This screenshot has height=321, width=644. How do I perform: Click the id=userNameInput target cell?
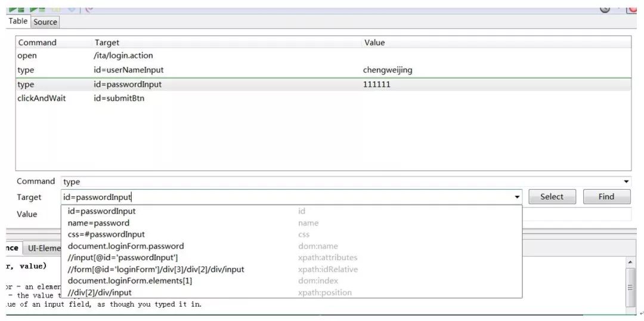[x=129, y=70]
